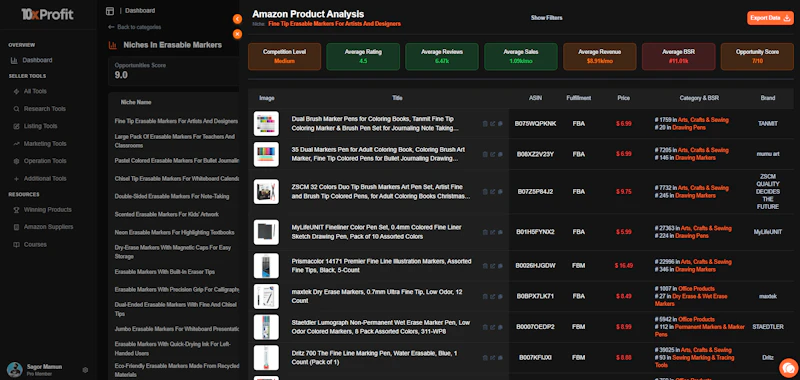
Task: Copy icon for MyLifeUNIT Fineliner row
Action: [x=485, y=232]
